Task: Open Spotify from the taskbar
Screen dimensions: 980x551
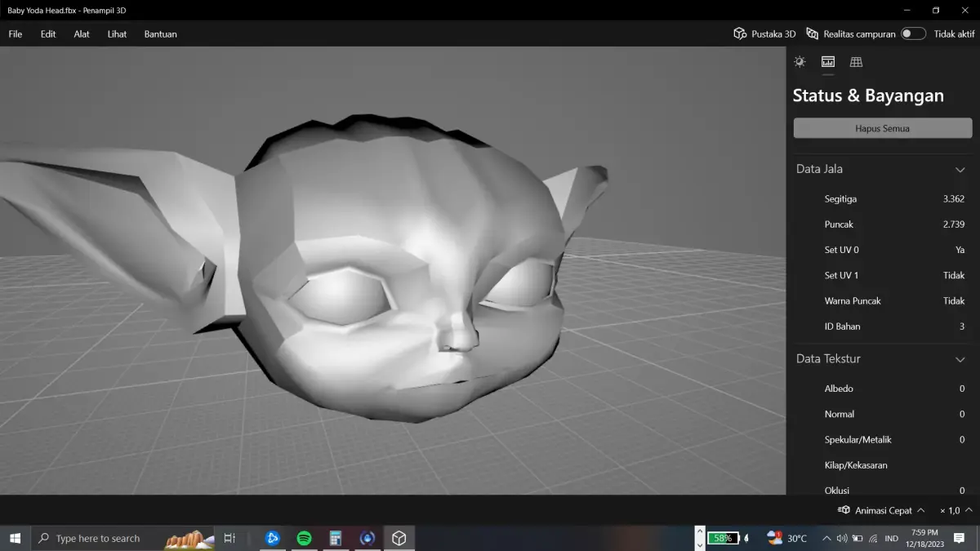Action: [304, 538]
